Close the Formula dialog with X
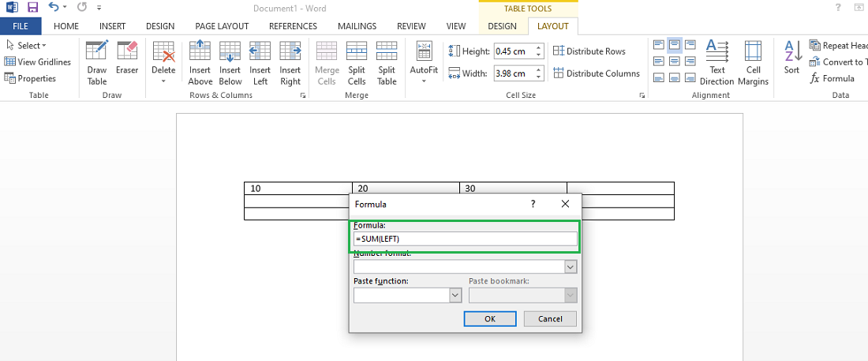This screenshot has width=868, height=361. pyautogui.click(x=565, y=204)
